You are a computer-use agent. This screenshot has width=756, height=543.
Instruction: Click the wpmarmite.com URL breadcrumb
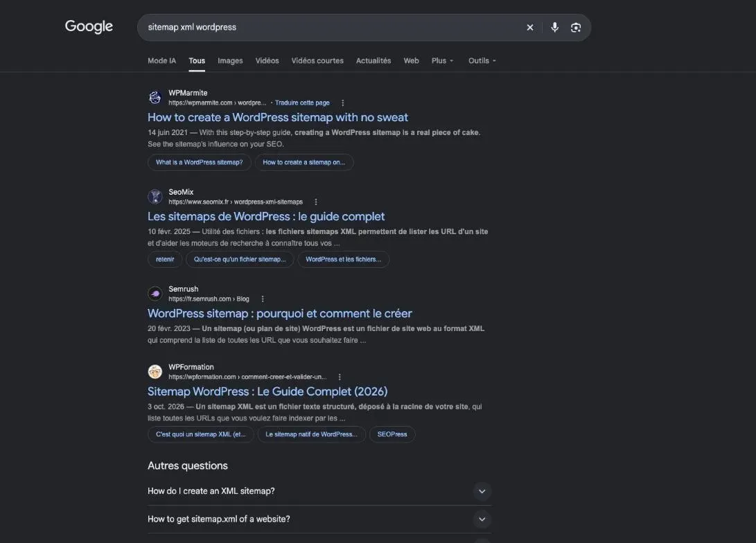[217, 103]
